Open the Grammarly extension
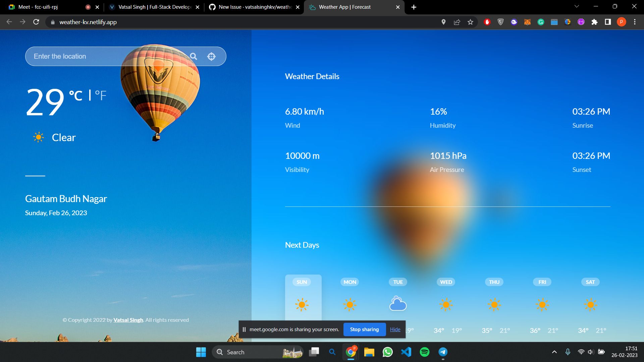Image resolution: width=644 pixels, height=362 pixels. (541, 22)
